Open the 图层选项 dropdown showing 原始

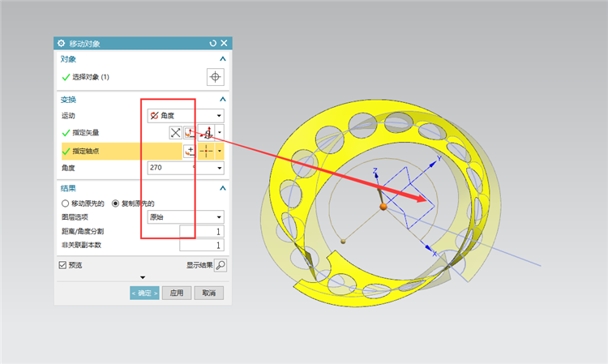tap(186, 217)
